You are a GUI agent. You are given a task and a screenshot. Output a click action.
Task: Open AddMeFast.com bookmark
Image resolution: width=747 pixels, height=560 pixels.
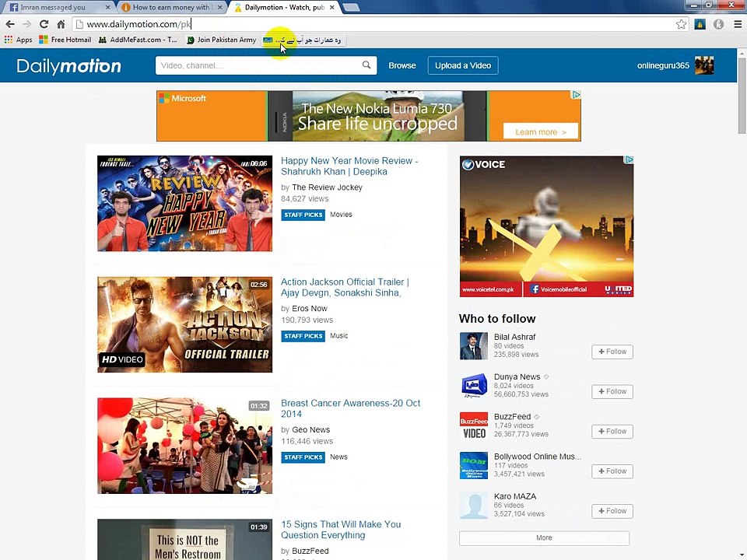pos(138,40)
